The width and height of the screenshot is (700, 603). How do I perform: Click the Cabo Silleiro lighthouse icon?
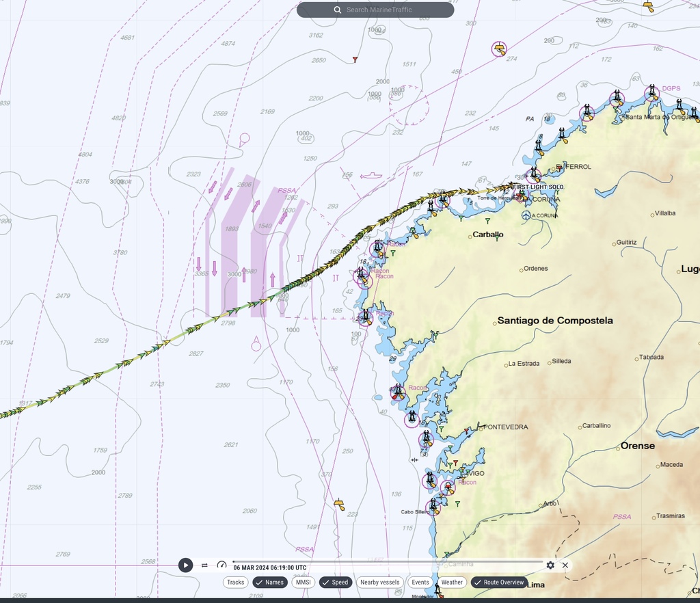coord(433,507)
